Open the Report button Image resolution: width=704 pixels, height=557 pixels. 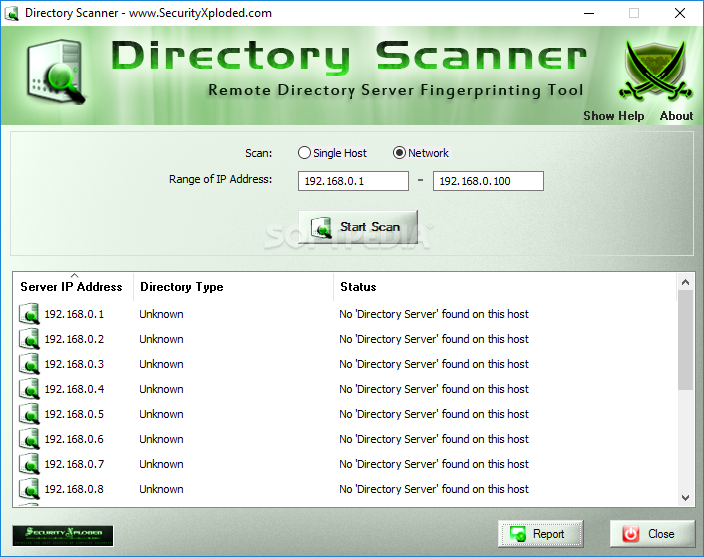541,534
